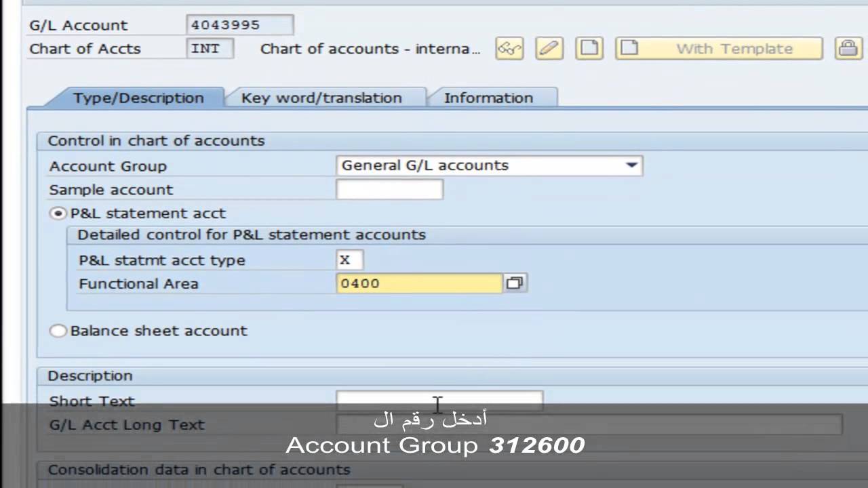The width and height of the screenshot is (868, 488).
Task: Click the Sample account input field
Action: click(x=389, y=190)
